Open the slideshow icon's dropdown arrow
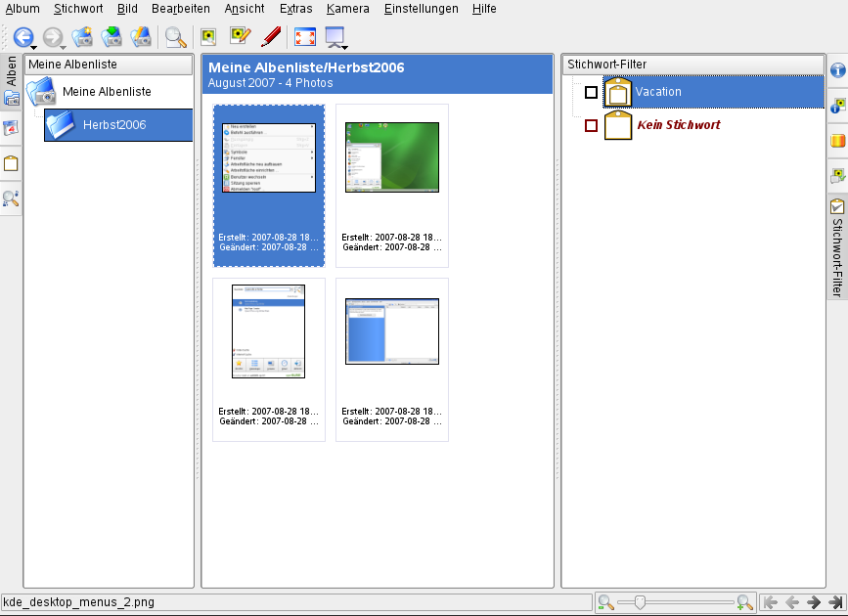Image resolution: width=848 pixels, height=616 pixels. pyautogui.click(x=345, y=48)
